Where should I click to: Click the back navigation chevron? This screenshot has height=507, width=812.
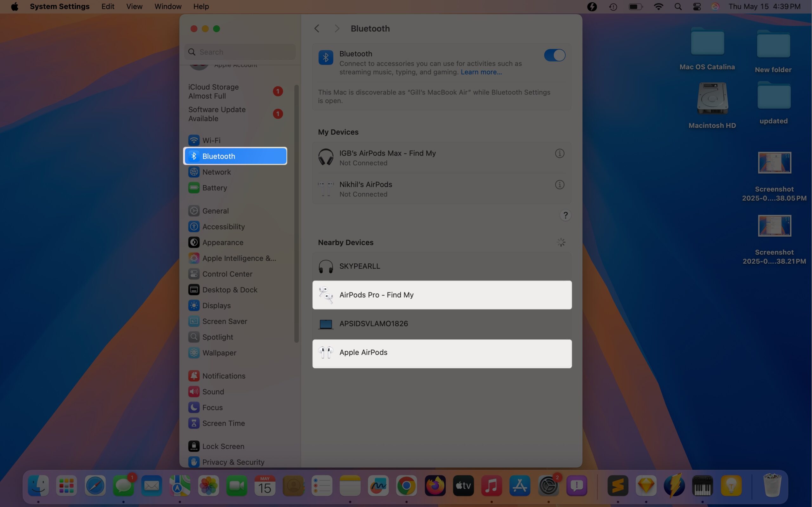317,28
